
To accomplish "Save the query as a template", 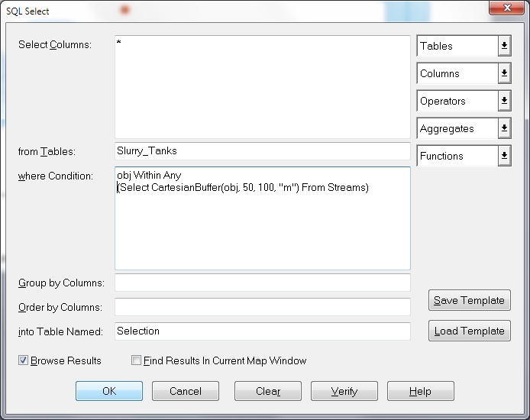I will click(469, 300).
